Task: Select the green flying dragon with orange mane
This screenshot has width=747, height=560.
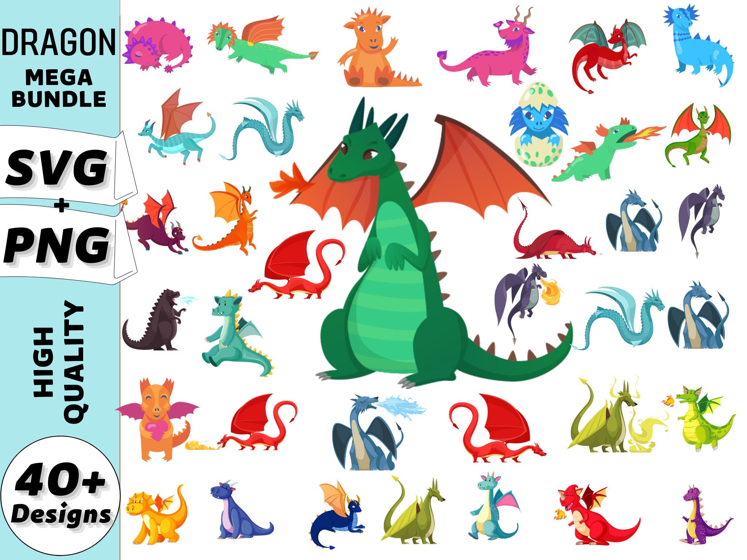Action: (x=263, y=44)
